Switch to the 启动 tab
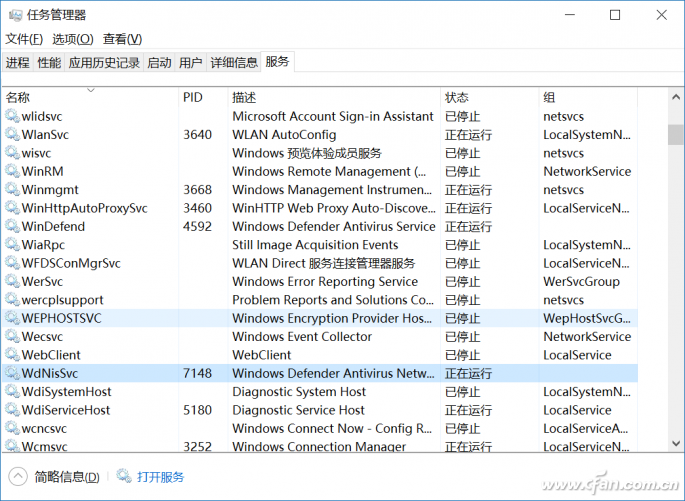 [159, 62]
